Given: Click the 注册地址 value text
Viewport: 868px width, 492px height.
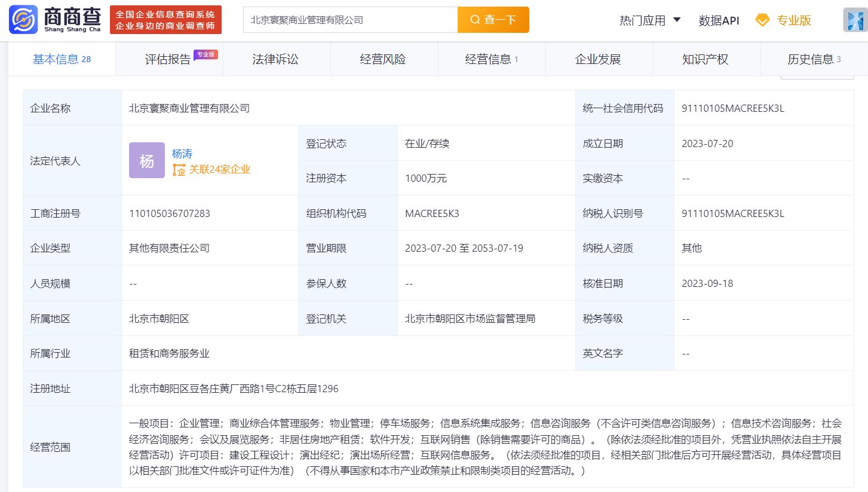Looking at the screenshot, I should tap(234, 389).
